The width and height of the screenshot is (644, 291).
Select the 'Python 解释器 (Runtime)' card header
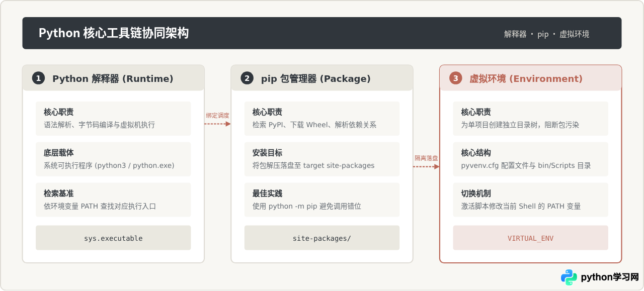click(113, 78)
